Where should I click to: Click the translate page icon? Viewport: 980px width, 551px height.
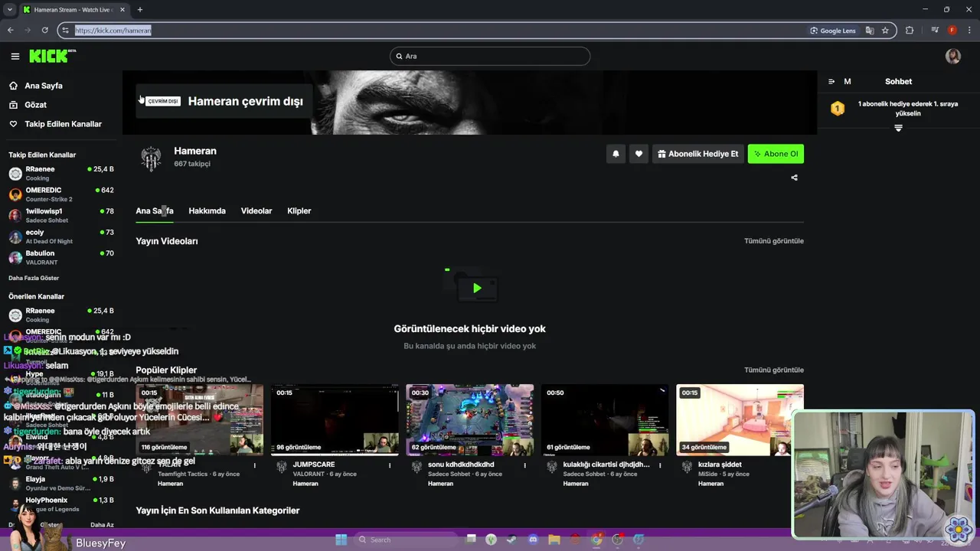click(x=870, y=31)
